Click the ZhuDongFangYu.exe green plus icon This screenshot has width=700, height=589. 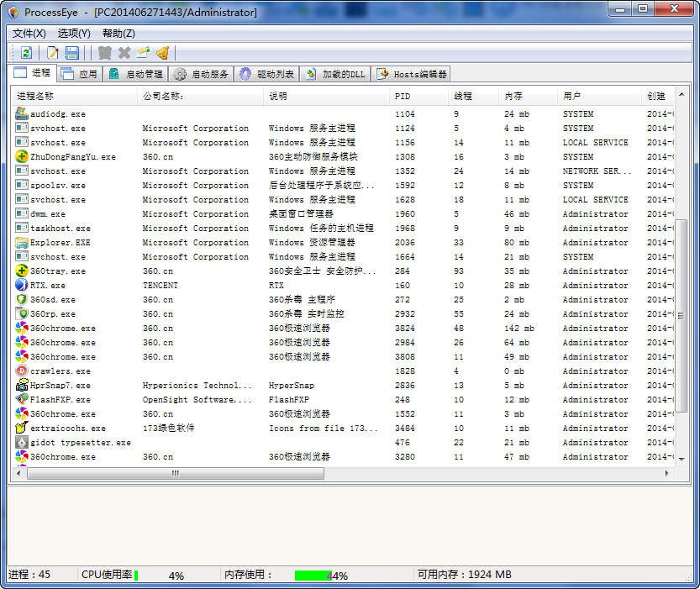(x=22, y=156)
